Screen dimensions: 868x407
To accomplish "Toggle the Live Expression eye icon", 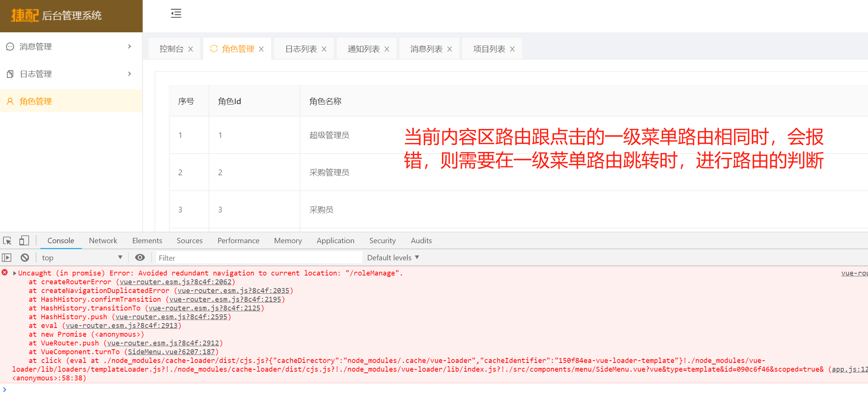I will tap(140, 257).
